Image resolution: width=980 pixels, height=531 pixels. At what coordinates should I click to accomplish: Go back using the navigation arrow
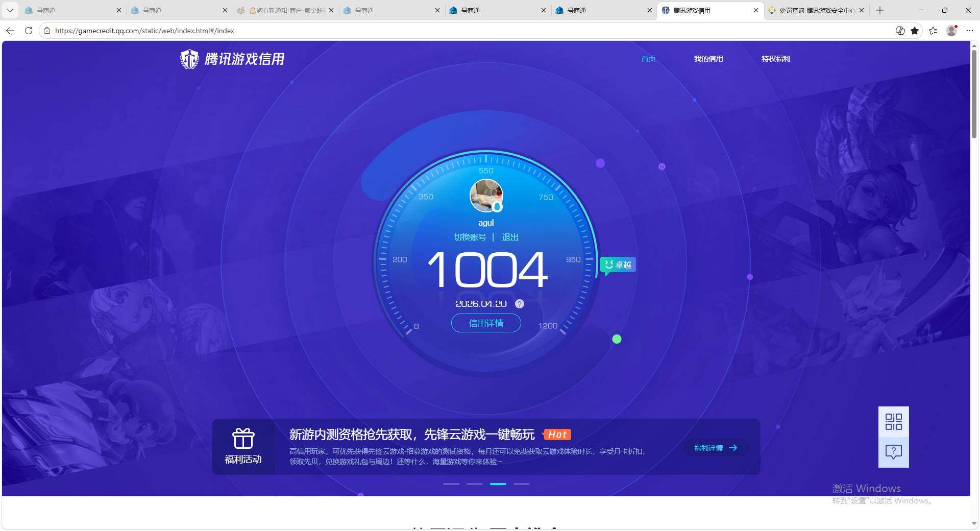pos(10,31)
